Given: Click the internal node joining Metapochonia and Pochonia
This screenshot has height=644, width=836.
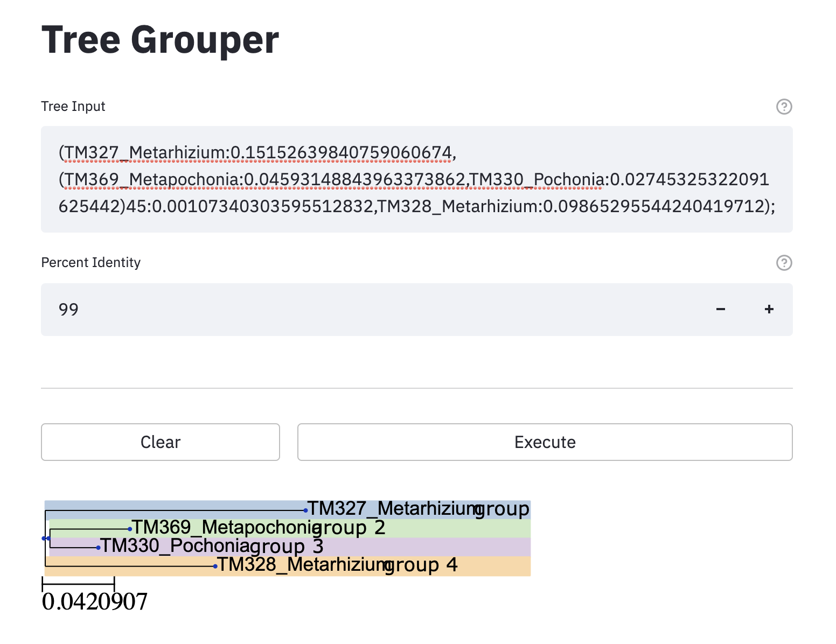Looking at the screenshot, I should [x=48, y=538].
